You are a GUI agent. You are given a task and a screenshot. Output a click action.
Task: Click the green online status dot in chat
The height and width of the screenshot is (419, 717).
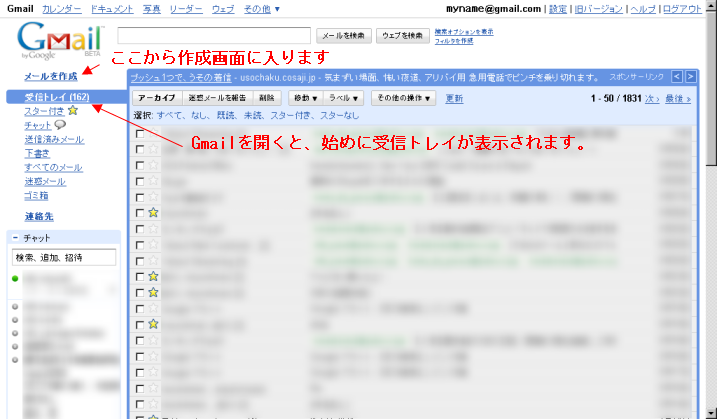click(x=15, y=278)
